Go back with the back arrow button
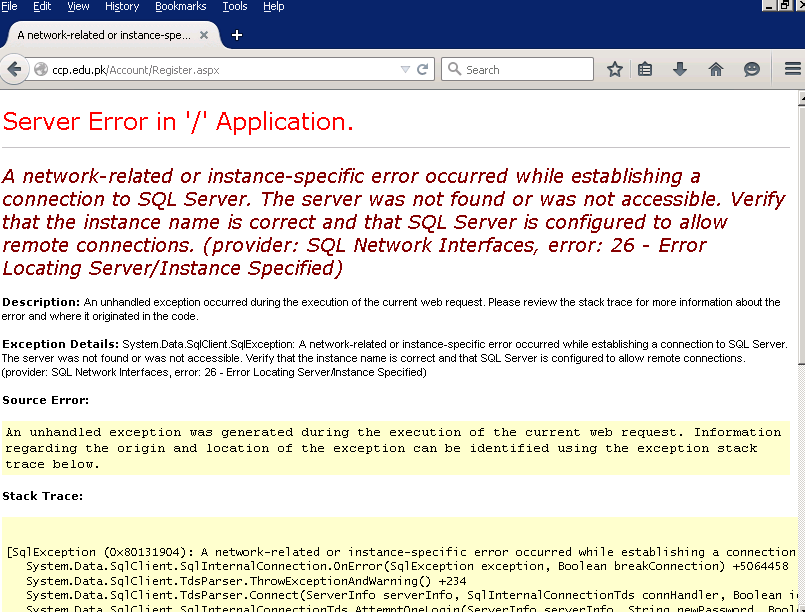Image resolution: width=805 pixels, height=612 pixels. pyautogui.click(x=14, y=69)
